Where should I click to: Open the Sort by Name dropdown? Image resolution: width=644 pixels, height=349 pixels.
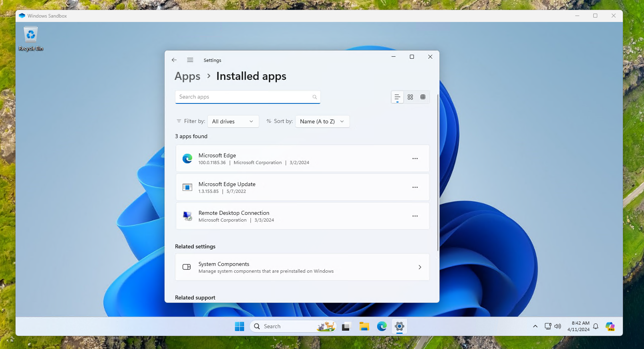tap(322, 121)
